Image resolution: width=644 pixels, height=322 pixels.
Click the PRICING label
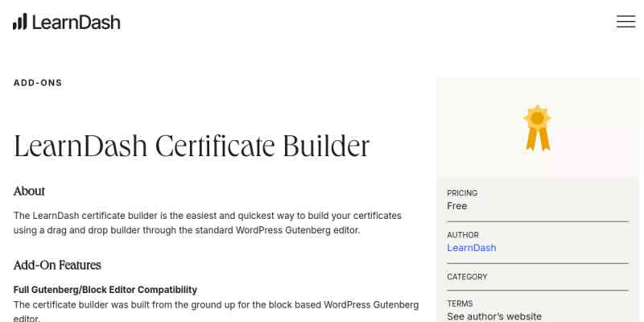(462, 193)
